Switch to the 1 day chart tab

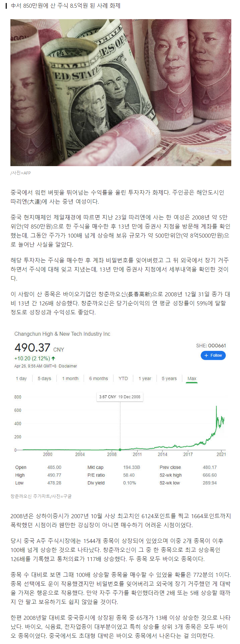pyautogui.click(x=21, y=378)
